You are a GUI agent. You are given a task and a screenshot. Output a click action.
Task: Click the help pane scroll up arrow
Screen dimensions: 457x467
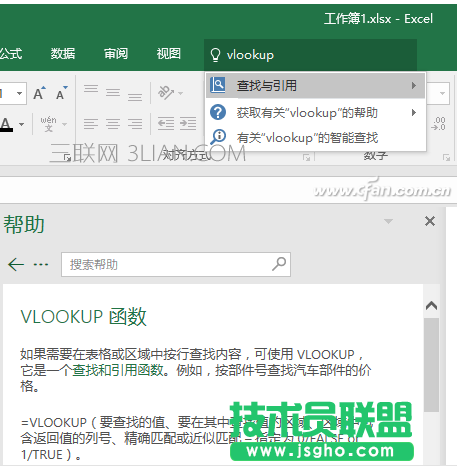click(431, 305)
